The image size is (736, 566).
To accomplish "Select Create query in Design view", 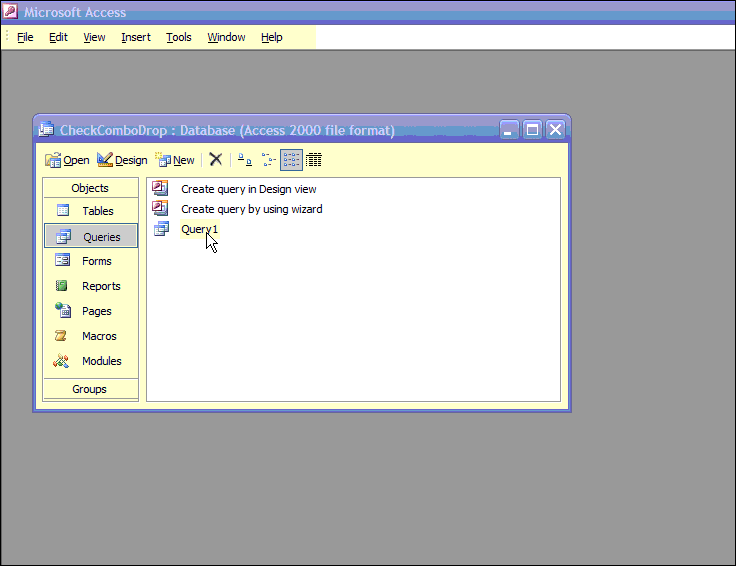I will pyautogui.click(x=248, y=189).
